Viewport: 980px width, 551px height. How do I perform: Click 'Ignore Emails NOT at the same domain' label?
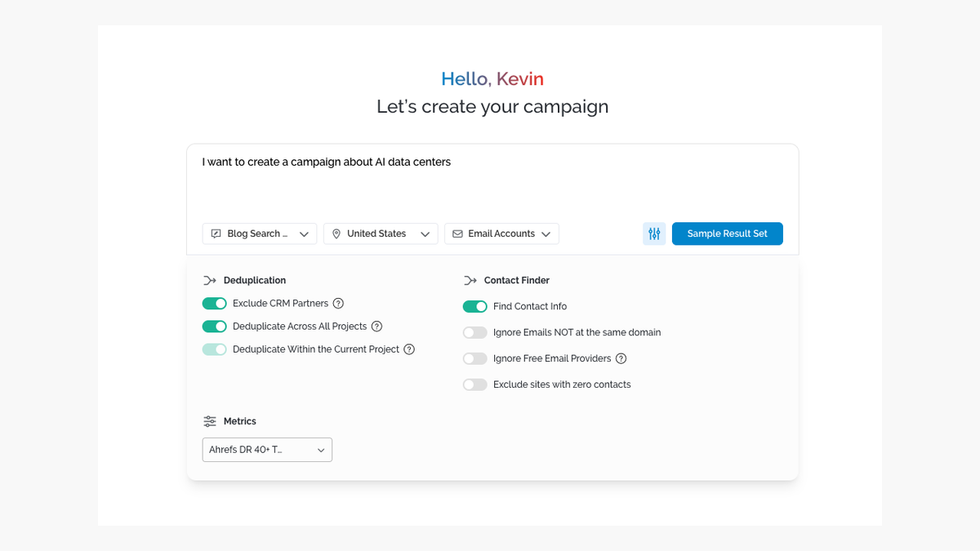click(x=577, y=332)
